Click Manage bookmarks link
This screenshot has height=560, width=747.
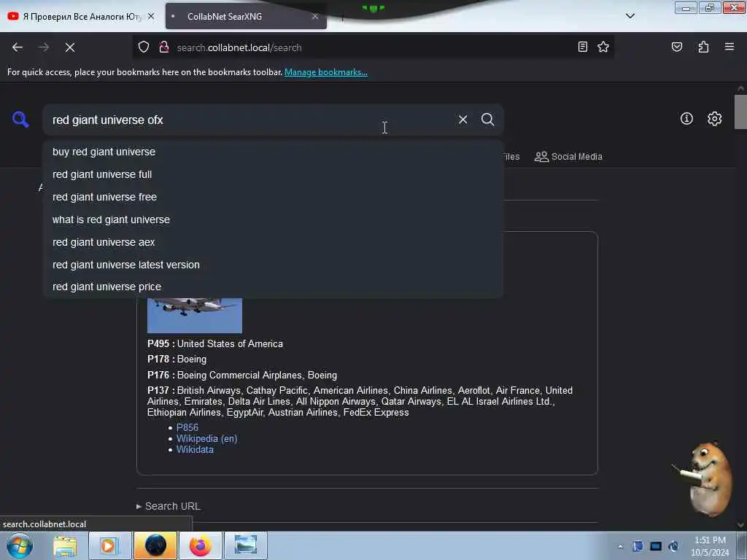(x=326, y=72)
